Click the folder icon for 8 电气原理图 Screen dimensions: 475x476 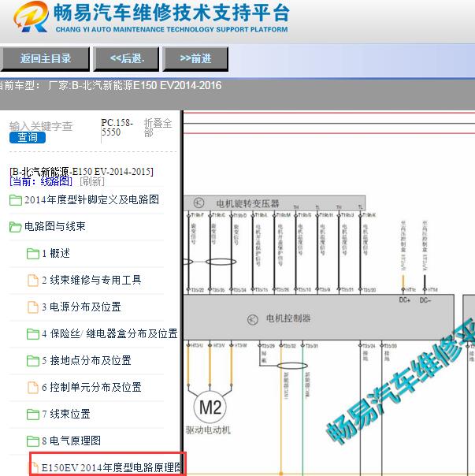(33, 441)
